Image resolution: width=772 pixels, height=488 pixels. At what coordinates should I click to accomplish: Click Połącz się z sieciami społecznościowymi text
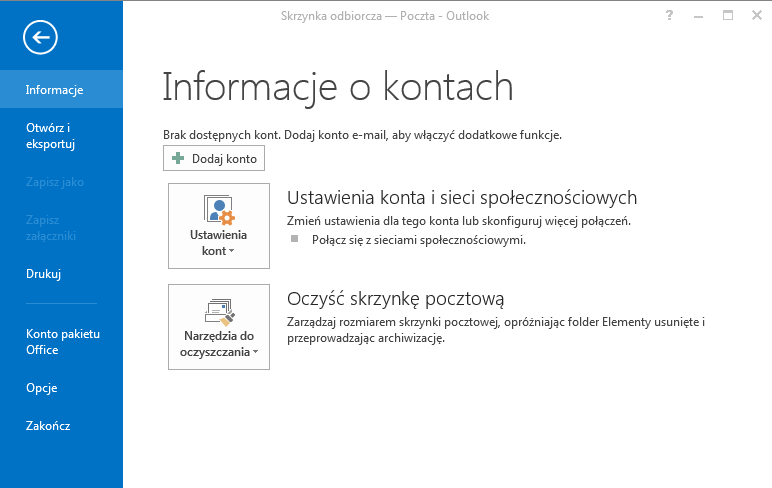point(419,240)
